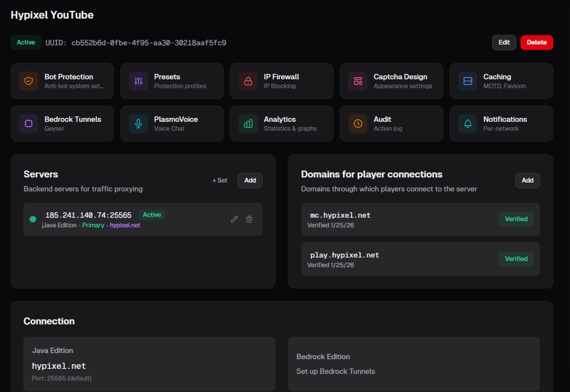Open the Caching MOTD, Favicon card

tap(501, 81)
